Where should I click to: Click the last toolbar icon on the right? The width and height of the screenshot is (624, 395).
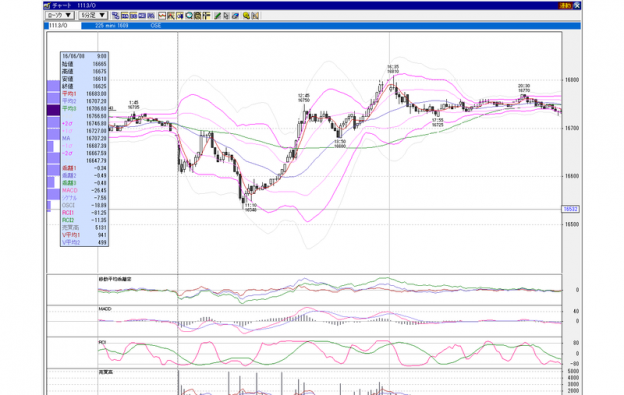tap(255, 16)
